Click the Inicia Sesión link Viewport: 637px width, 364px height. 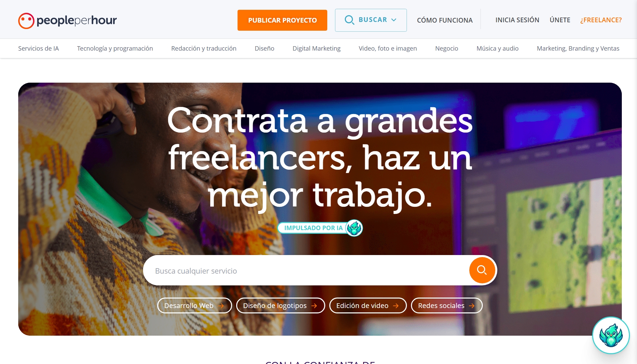[x=517, y=20]
